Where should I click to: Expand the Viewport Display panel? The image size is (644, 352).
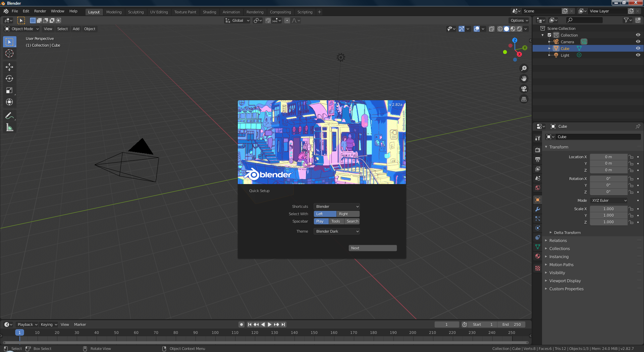[565, 281]
